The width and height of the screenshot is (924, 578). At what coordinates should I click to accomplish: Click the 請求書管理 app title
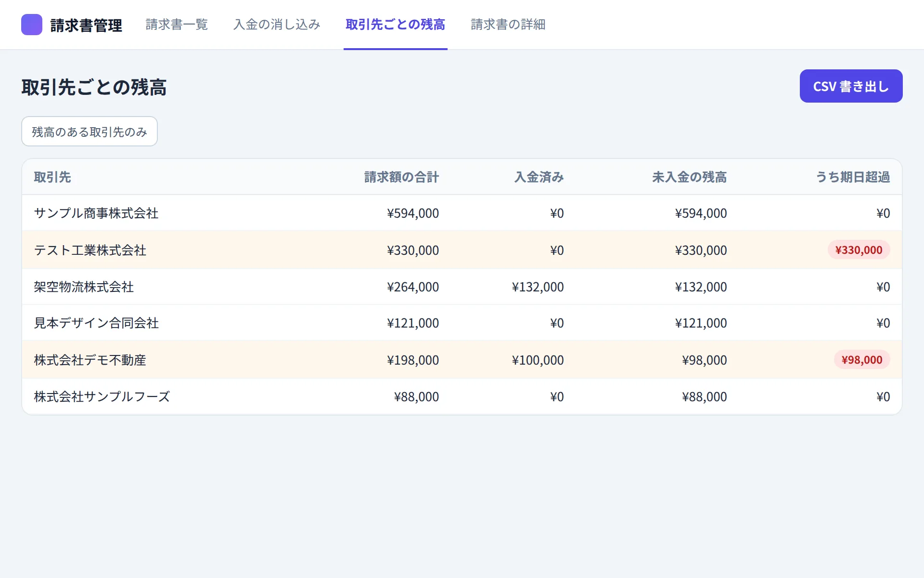tap(86, 25)
